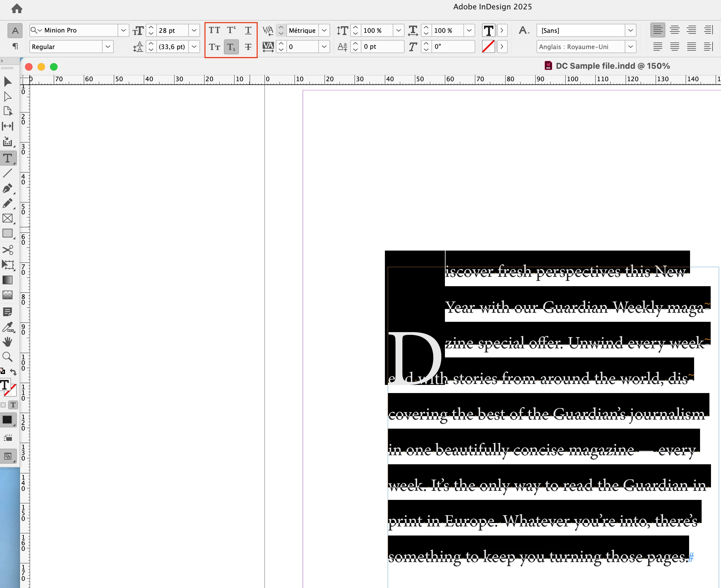Select the Gap tool
The width and height of the screenshot is (721, 588).
pos(8,126)
